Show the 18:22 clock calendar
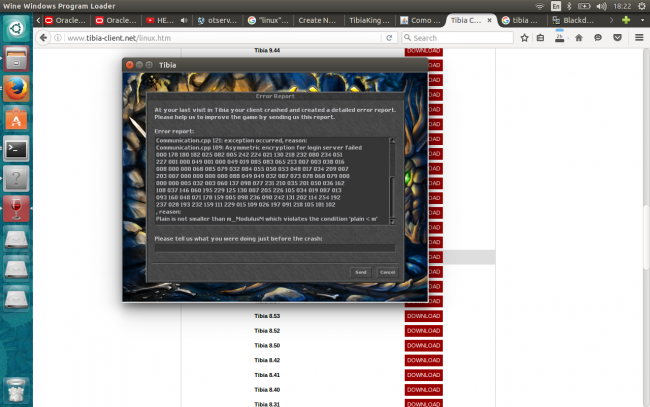 pyautogui.click(x=622, y=6)
